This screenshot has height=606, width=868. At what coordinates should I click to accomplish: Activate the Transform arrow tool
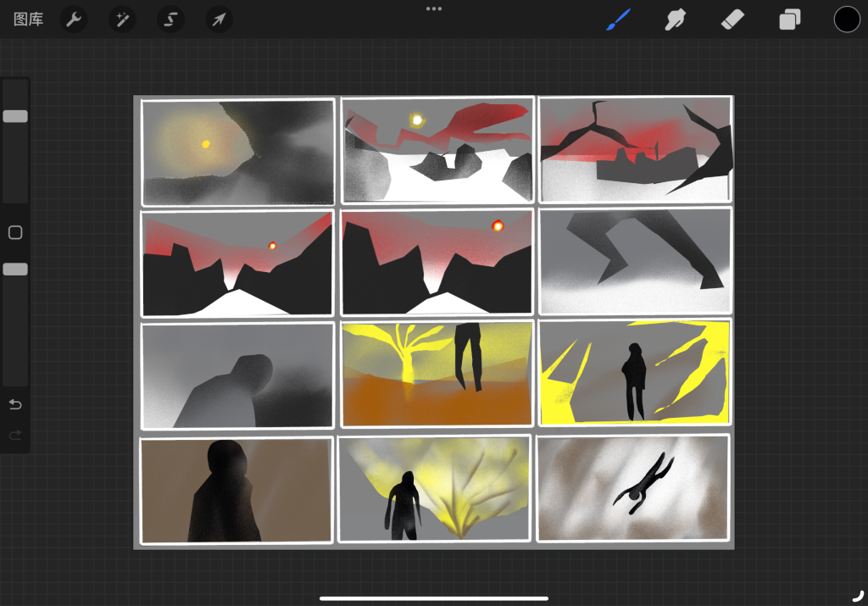click(219, 19)
